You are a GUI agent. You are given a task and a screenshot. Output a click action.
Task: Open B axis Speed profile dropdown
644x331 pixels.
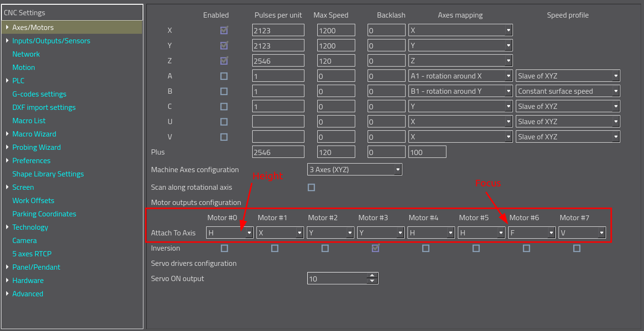568,91
